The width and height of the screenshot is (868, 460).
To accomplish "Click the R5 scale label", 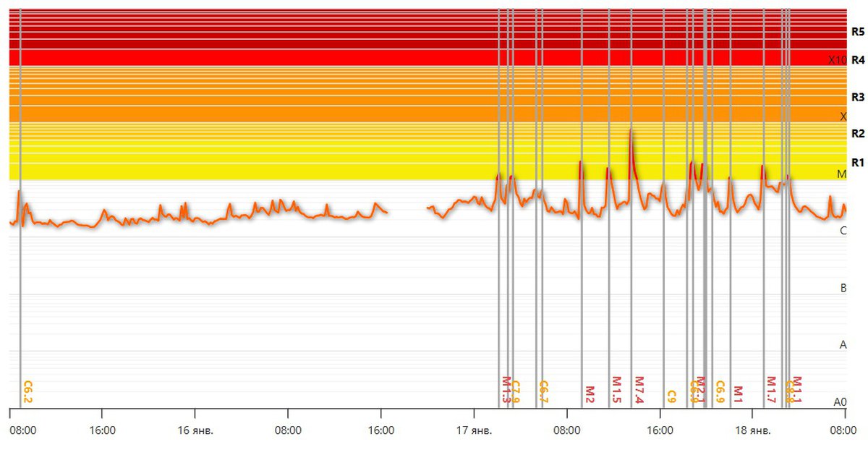I will [858, 32].
